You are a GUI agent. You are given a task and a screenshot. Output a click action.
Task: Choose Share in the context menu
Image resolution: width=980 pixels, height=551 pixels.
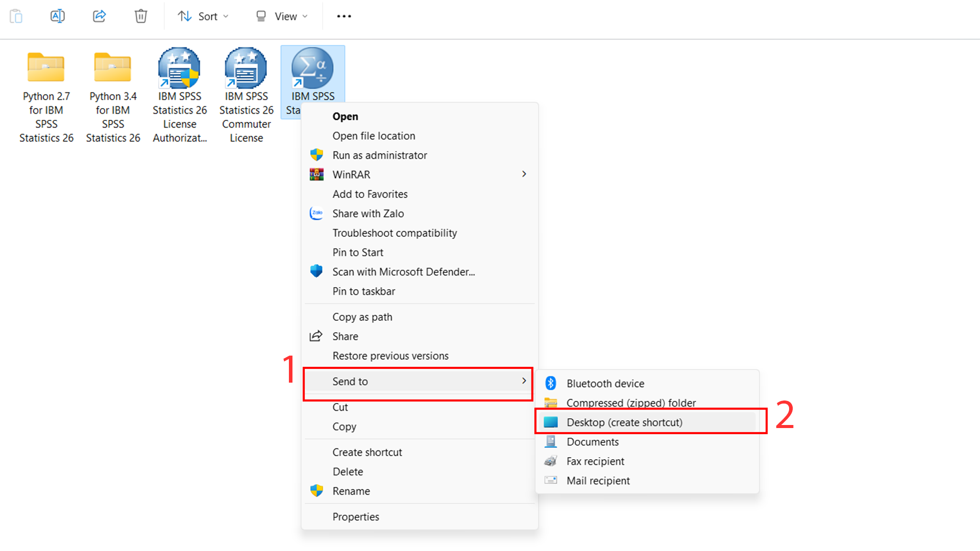tap(419, 336)
